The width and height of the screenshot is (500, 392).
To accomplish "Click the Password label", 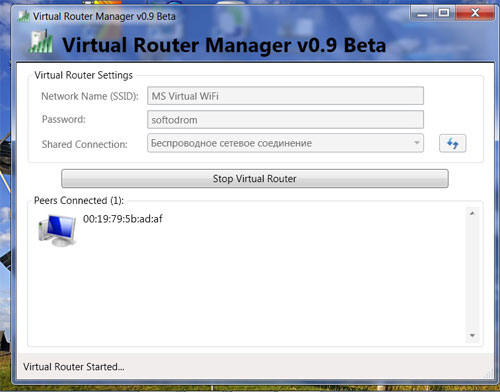I will click(64, 119).
